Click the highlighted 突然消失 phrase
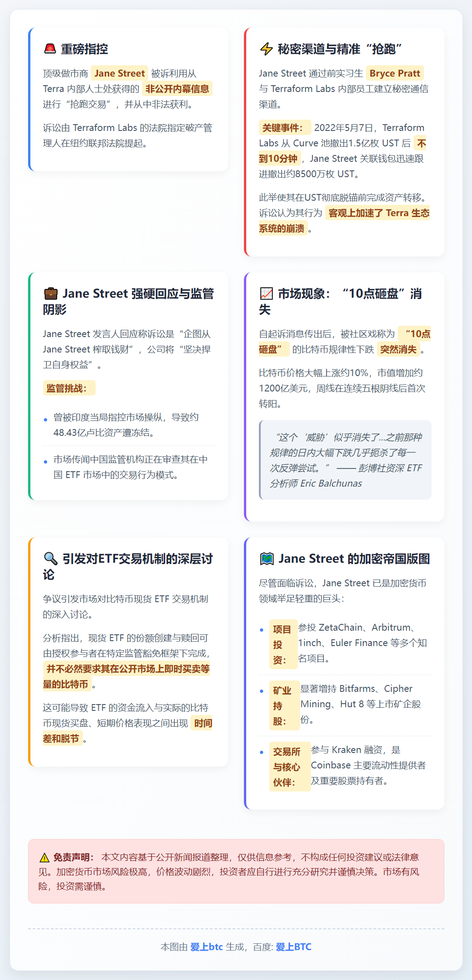The height and width of the screenshot is (980, 472). point(398,349)
